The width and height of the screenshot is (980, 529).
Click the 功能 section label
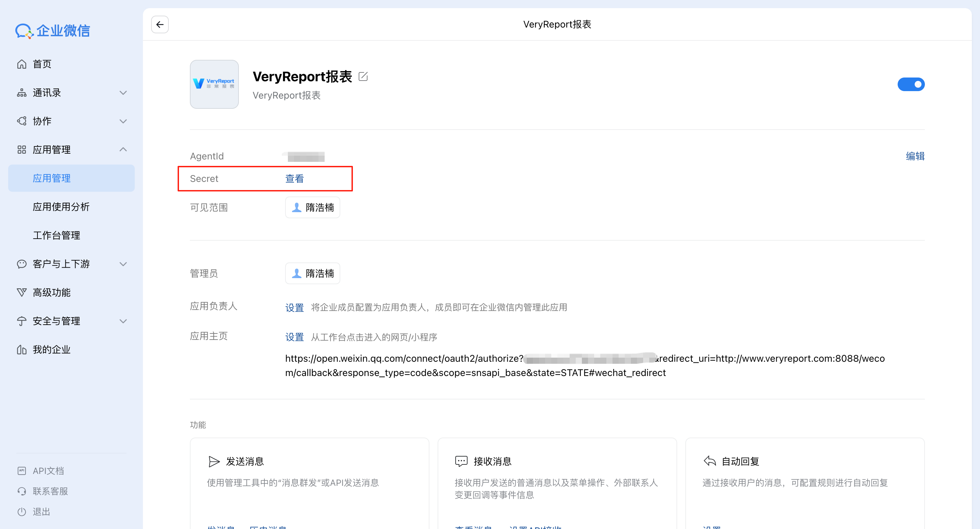click(x=198, y=425)
